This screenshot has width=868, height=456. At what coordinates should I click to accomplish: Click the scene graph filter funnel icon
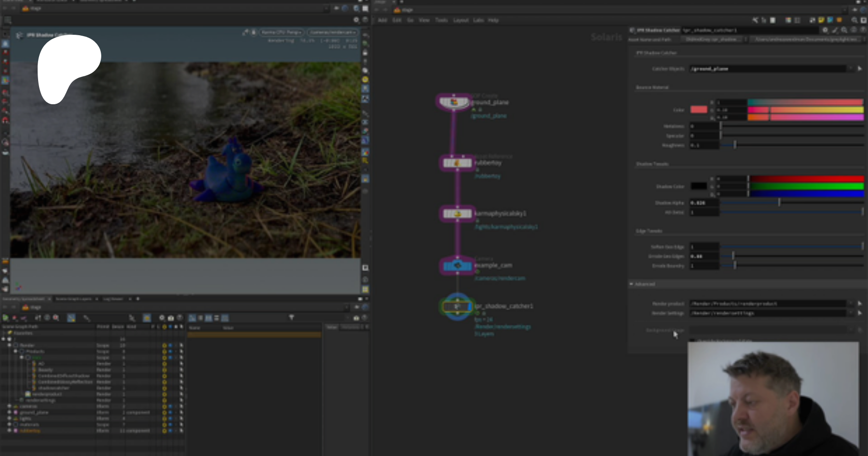(x=291, y=318)
